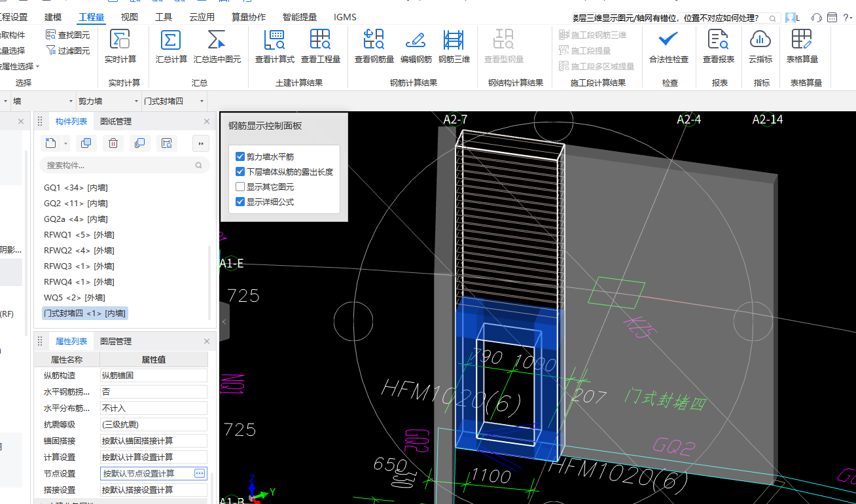Open 查看钢筋量 rebar quantity view

[374, 46]
